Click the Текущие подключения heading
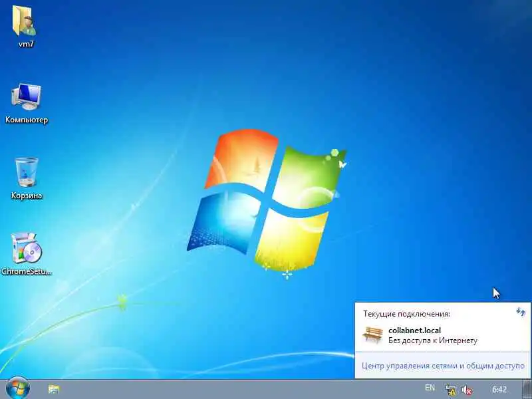This screenshot has height=399, width=532. pyautogui.click(x=406, y=314)
